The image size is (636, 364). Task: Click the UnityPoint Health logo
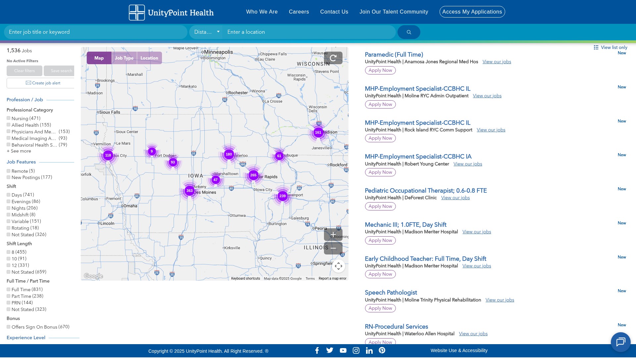coord(171,13)
